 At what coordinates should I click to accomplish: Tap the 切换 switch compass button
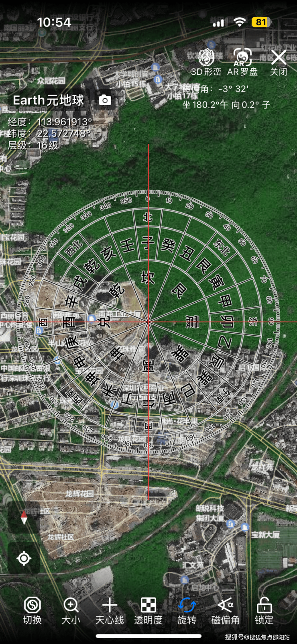pyautogui.click(x=33, y=611)
